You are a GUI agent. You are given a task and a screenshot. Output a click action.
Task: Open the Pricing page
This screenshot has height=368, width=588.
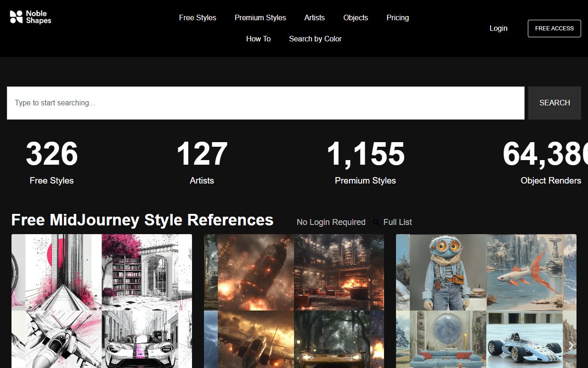pos(397,17)
